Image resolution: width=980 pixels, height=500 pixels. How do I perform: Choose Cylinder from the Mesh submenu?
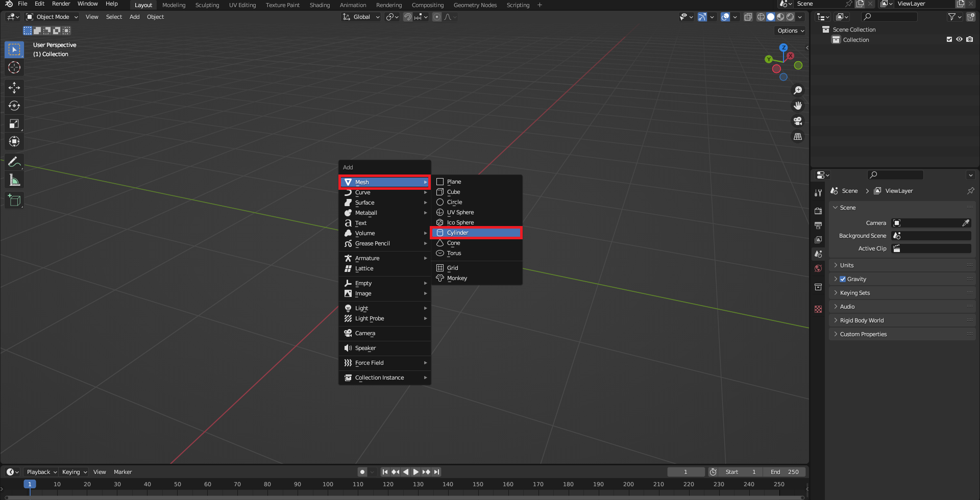(476, 233)
